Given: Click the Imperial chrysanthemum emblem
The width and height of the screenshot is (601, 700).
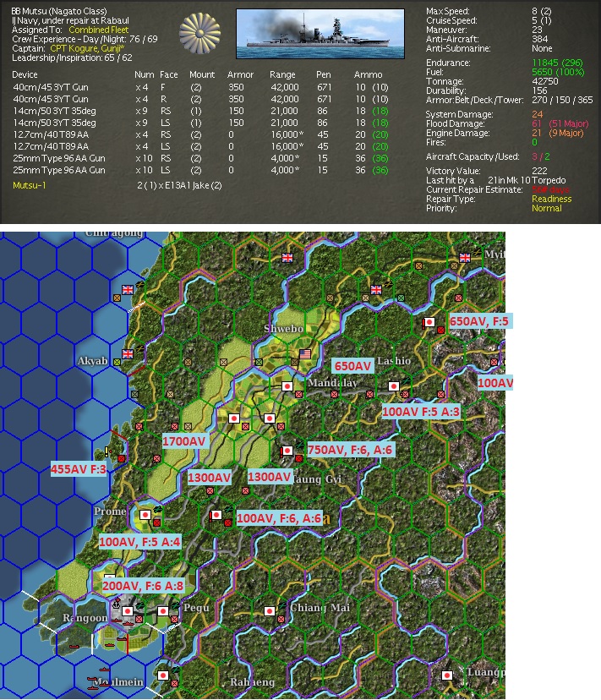Looking at the screenshot, I should tap(199, 34).
